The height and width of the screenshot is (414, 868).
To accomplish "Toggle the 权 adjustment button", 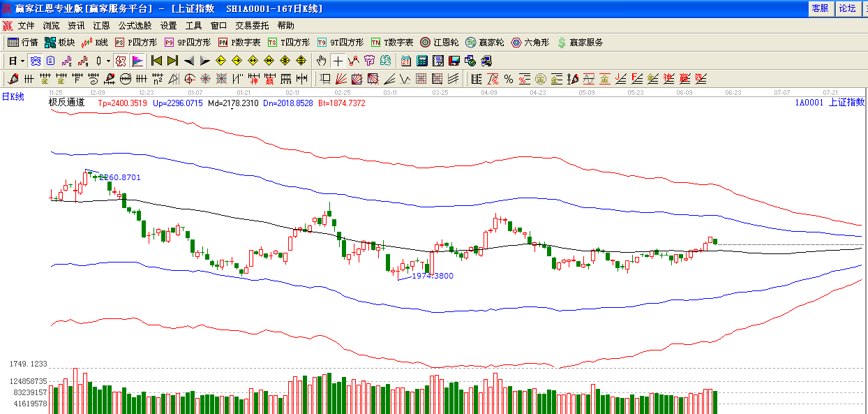I will [121, 61].
